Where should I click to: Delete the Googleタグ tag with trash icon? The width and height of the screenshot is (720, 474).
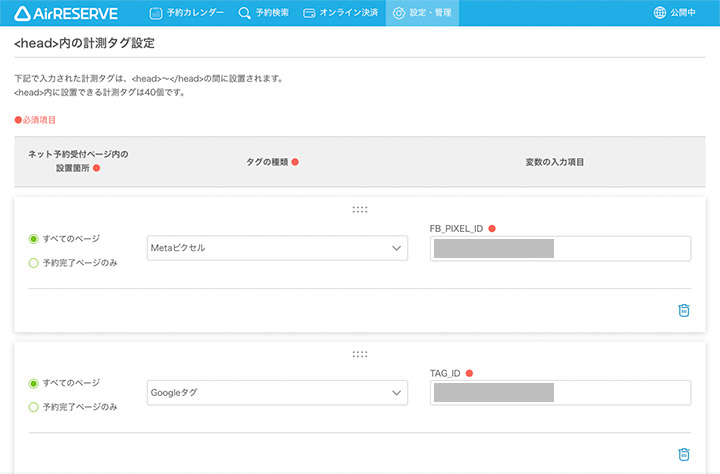point(684,454)
